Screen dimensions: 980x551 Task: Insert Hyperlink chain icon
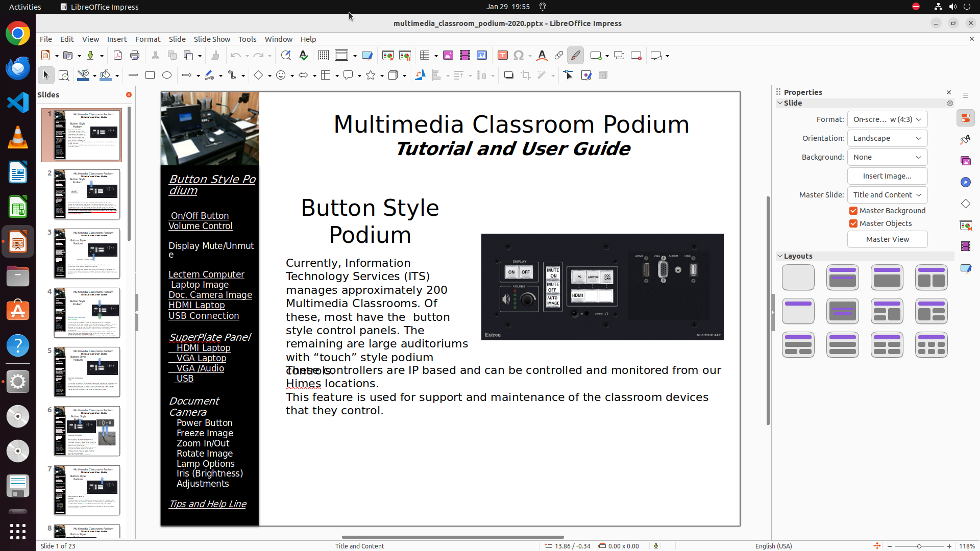point(559,56)
